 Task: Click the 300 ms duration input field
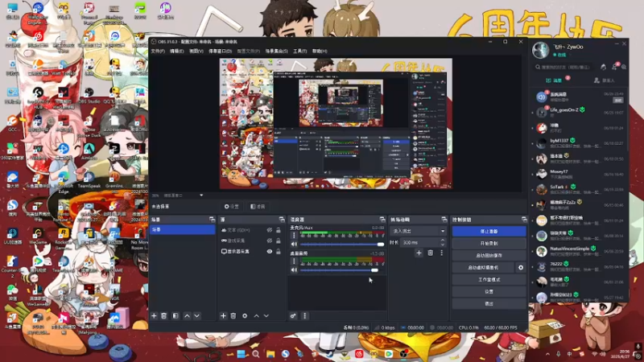coord(419,243)
